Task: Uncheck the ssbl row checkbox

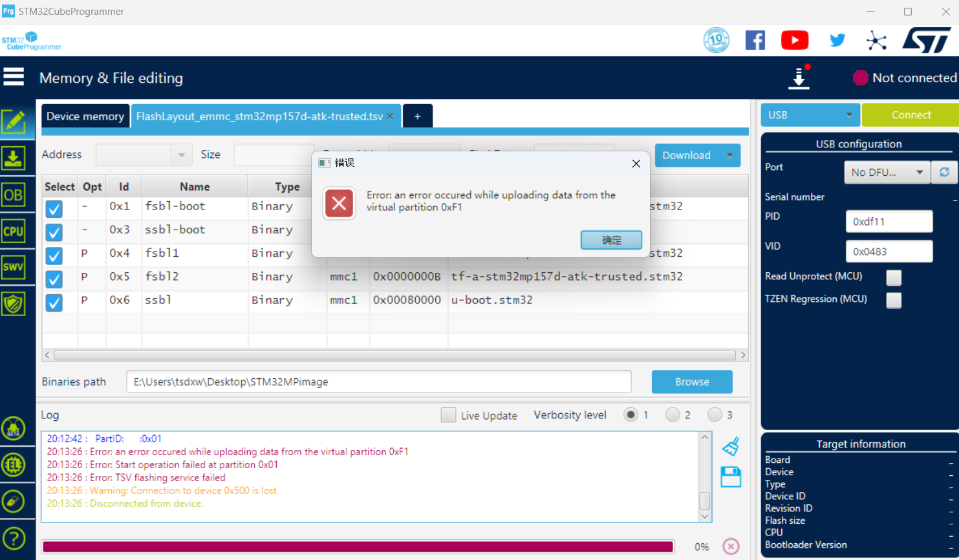Action: tap(54, 303)
